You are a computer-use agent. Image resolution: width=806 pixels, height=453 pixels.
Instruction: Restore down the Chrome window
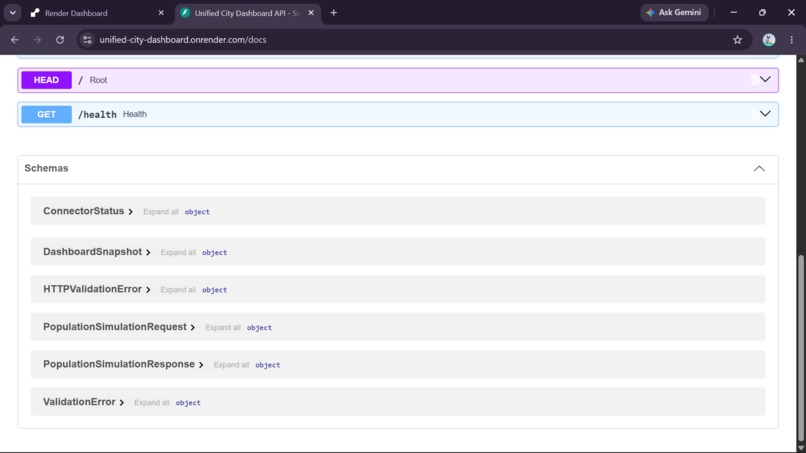click(762, 12)
